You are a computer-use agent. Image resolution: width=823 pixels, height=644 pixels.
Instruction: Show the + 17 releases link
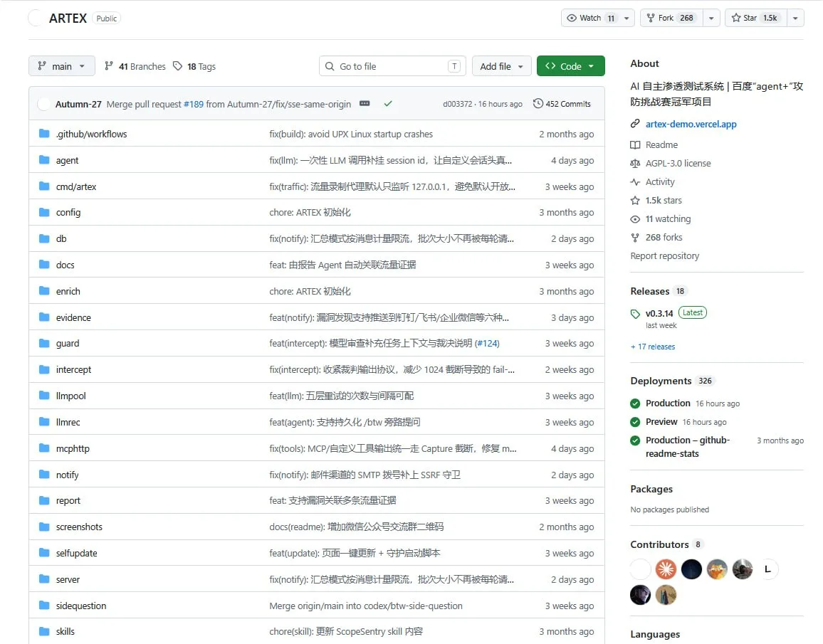(x=653, y=347)
